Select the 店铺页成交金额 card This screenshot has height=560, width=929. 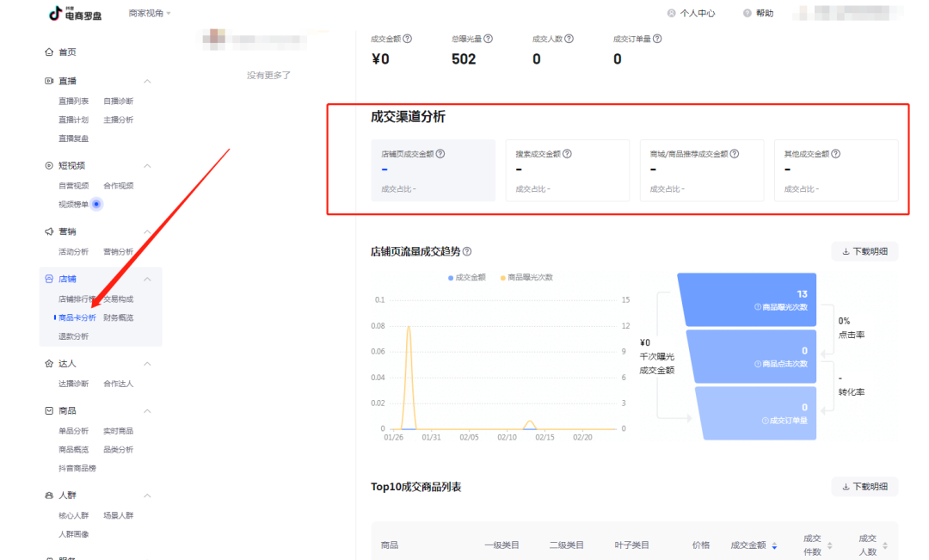coord(433,170)
